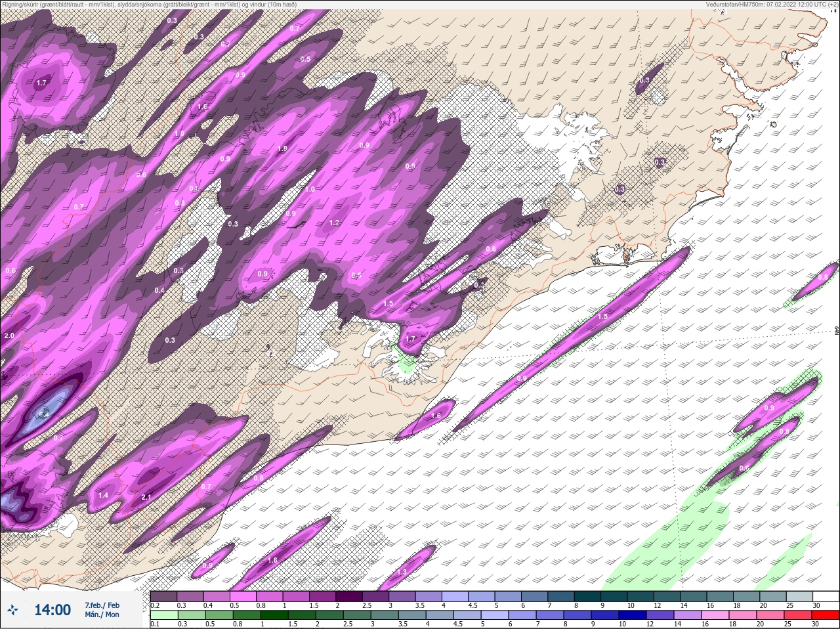Click the 1.4 precipitation value on the map
This screenshot has height=629, width=840.
point(103,495)
